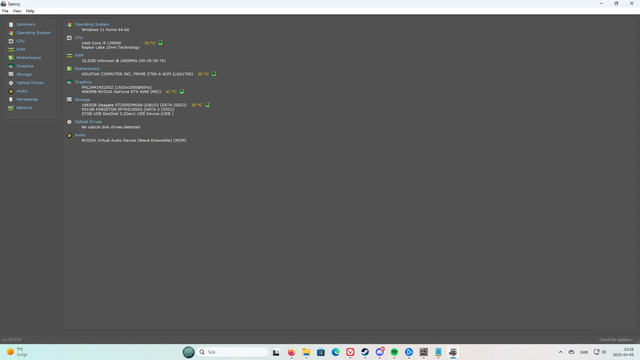This screenshot has height=360, width=640.
Task: Click the Check for updates link
Action: (x=616, y=340)
